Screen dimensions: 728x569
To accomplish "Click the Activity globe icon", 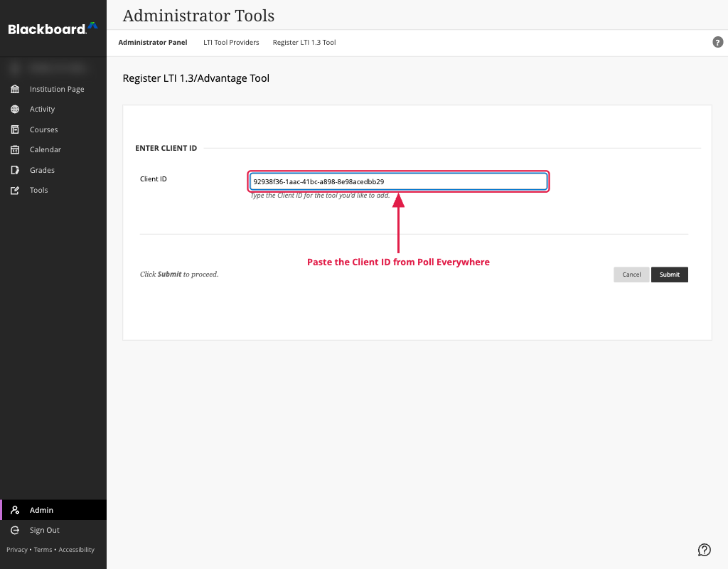I will [15, 109].
